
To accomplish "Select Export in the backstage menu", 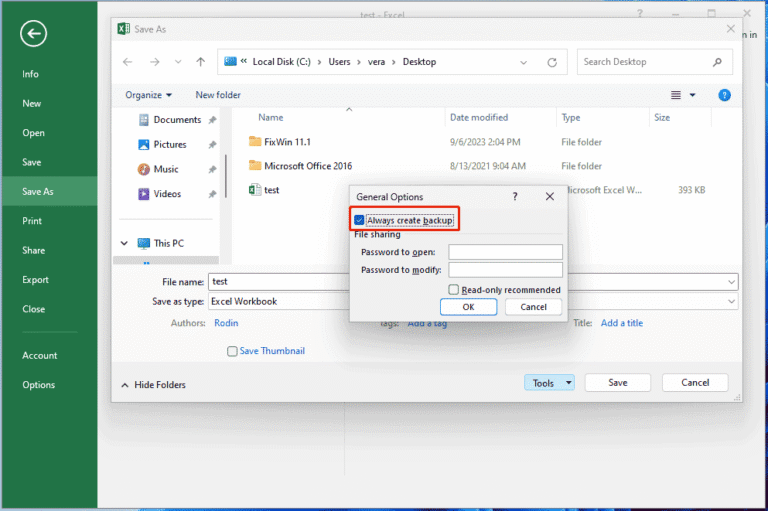I will coord(35,280).
